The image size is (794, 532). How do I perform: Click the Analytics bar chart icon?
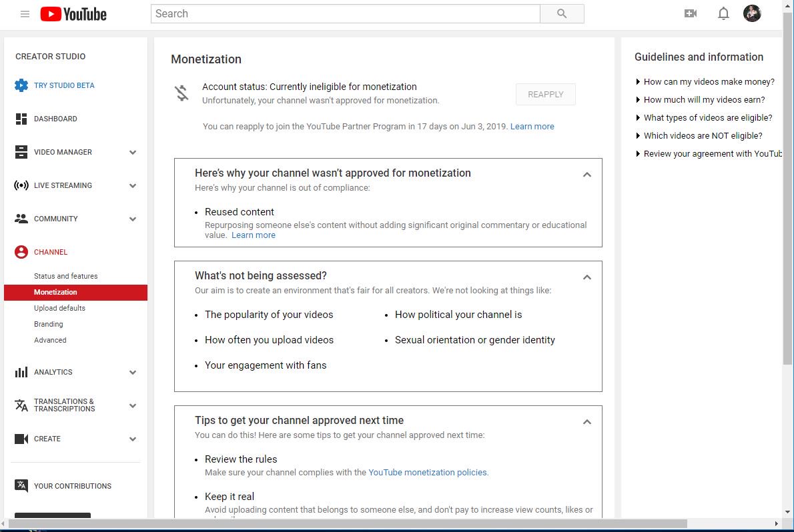click(x=21, y=372)
